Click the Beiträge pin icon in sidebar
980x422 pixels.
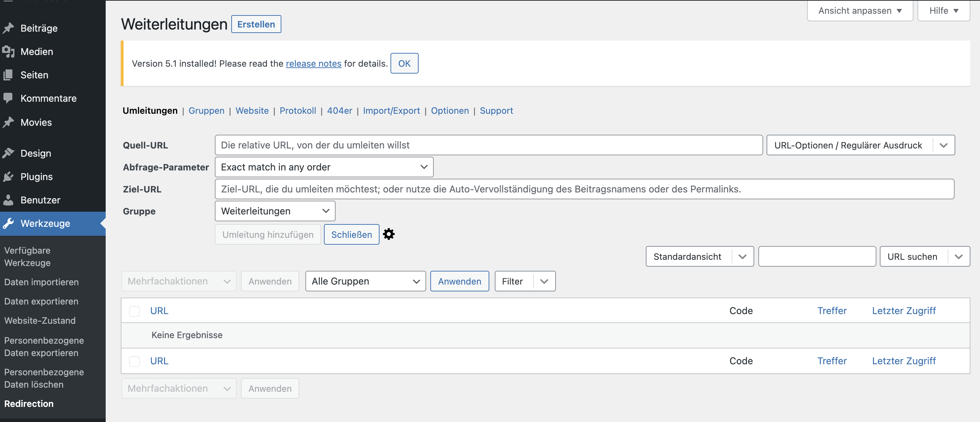click(x=8, y=28)
